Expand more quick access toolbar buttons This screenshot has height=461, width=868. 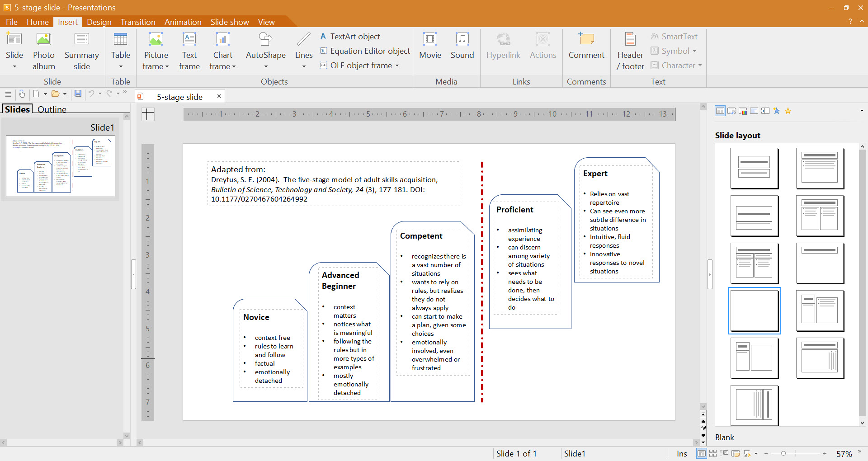(125, 92)
